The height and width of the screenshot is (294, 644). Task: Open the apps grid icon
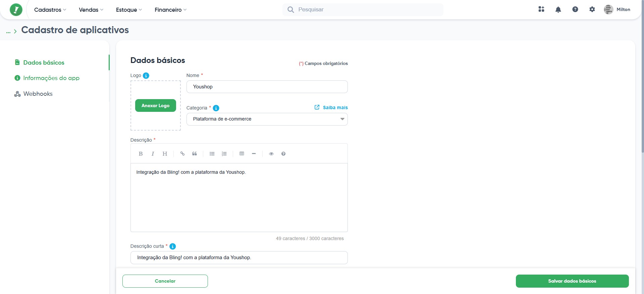tap(541, 9)
